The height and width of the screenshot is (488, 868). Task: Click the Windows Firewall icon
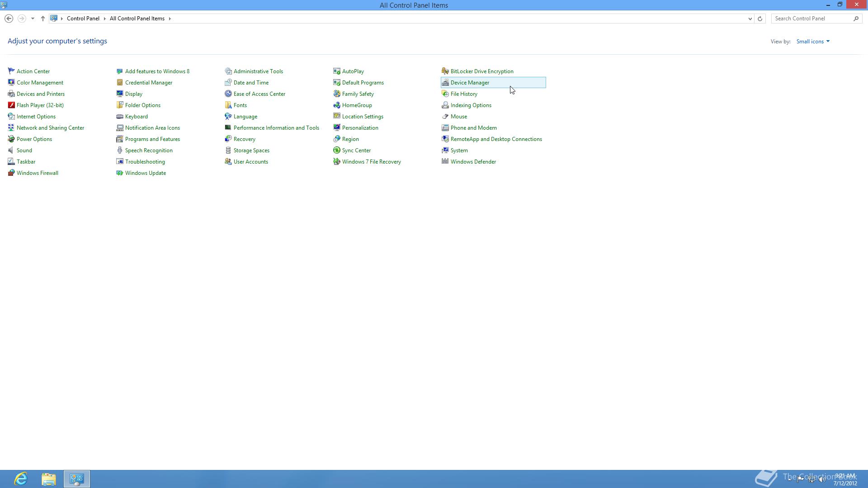(x=11, y=173)
